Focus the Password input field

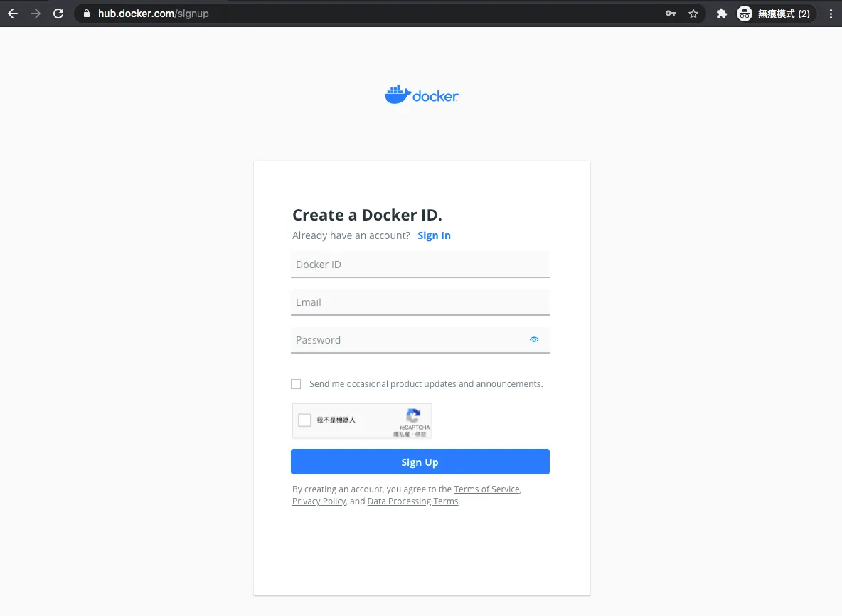click(x=420, y=339)
